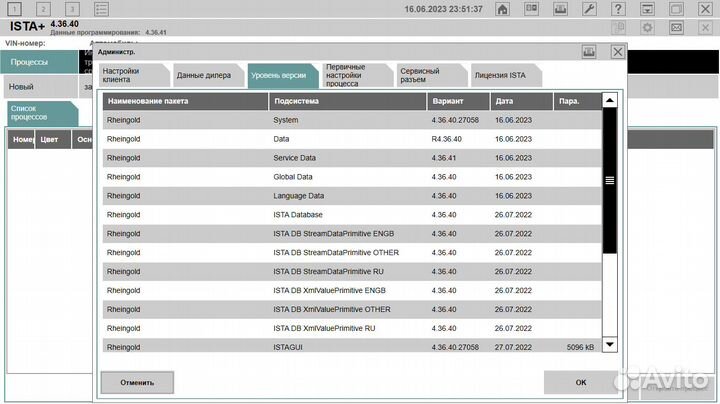
Task: Click the wrench settings icon in top toolbar
Action: pos(589,9)
